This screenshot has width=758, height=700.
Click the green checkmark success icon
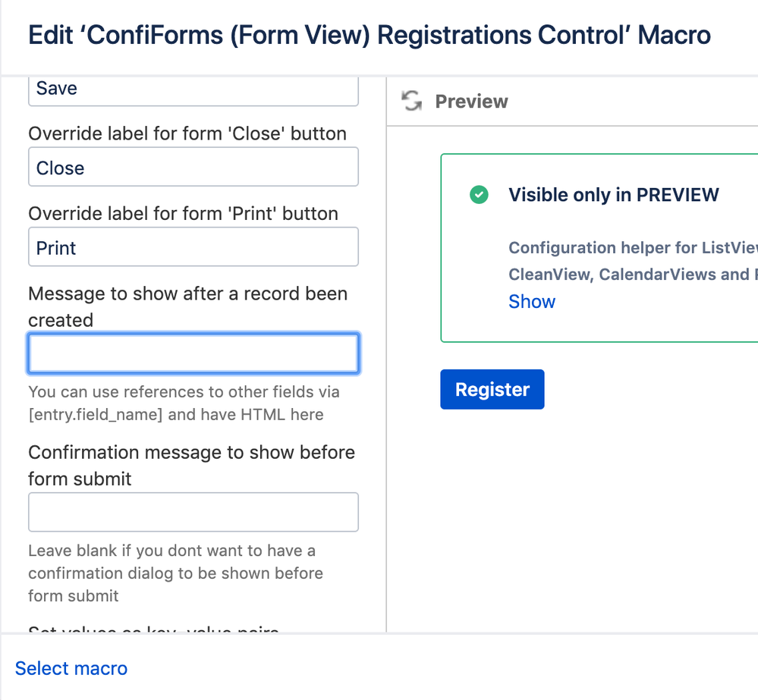pos(479,195)
